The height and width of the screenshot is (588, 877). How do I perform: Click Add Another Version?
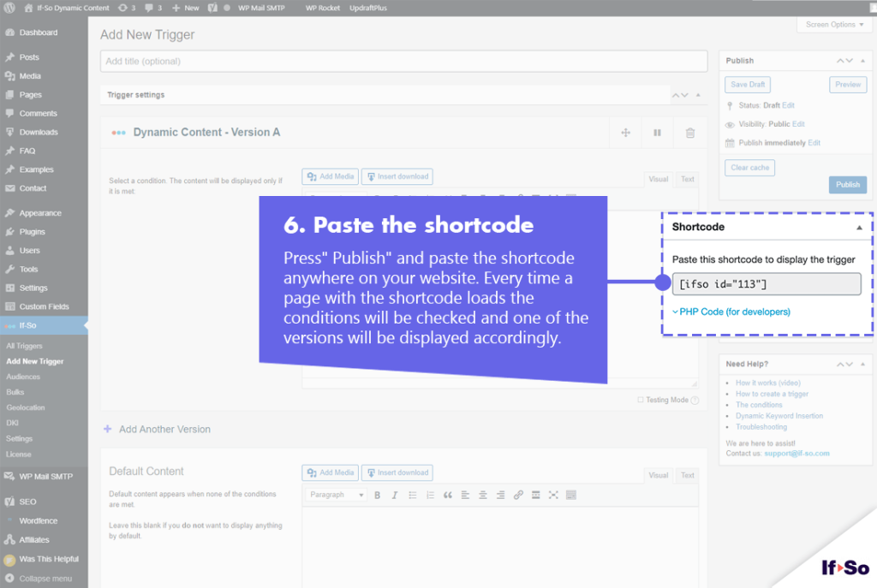tap(158, 430)
